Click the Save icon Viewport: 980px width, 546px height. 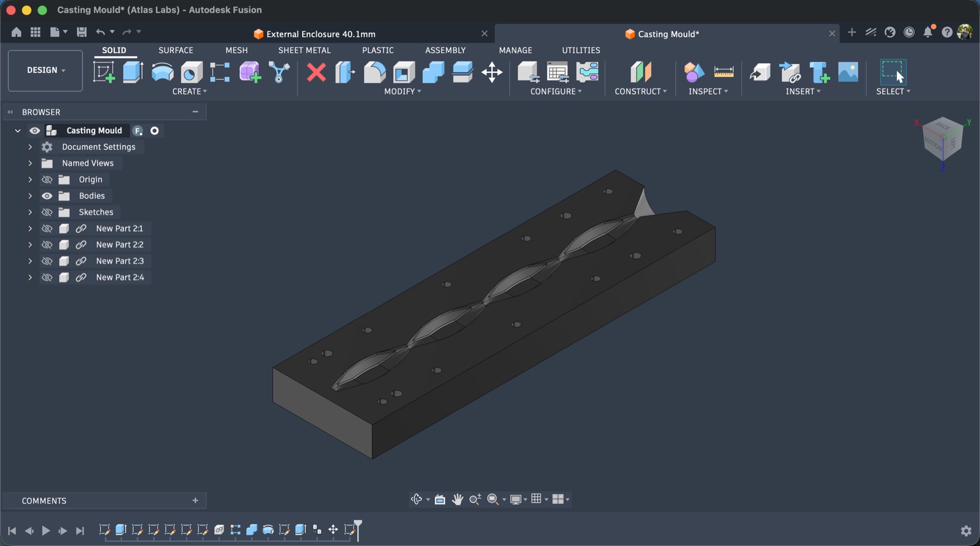point(81,32)
